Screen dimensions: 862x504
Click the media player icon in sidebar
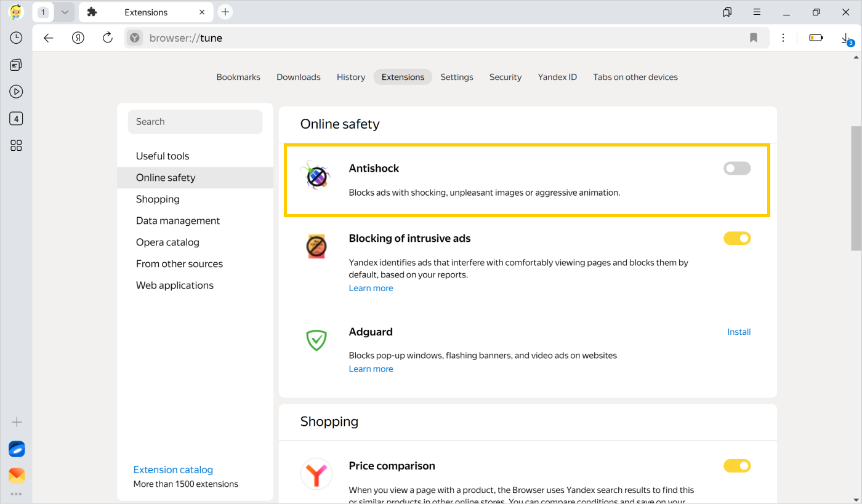click(16, 92)
